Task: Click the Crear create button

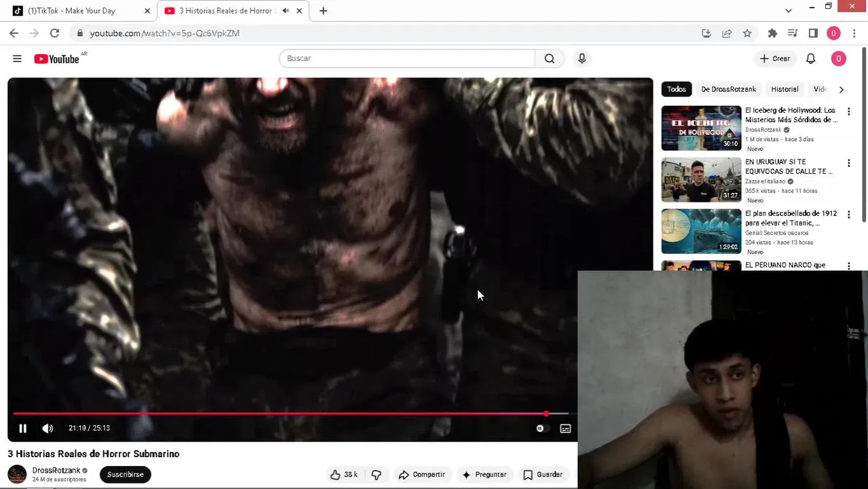Action: (775, 59)
